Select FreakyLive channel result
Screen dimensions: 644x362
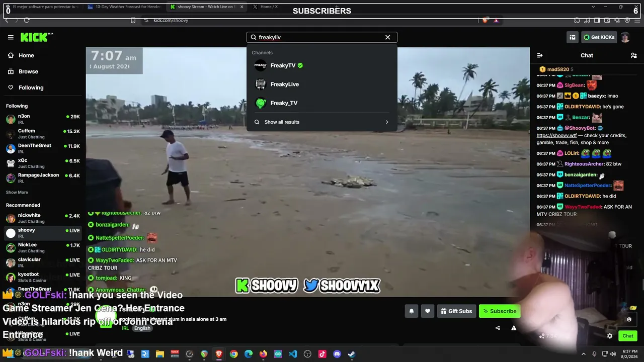click(x=321, y=84)
